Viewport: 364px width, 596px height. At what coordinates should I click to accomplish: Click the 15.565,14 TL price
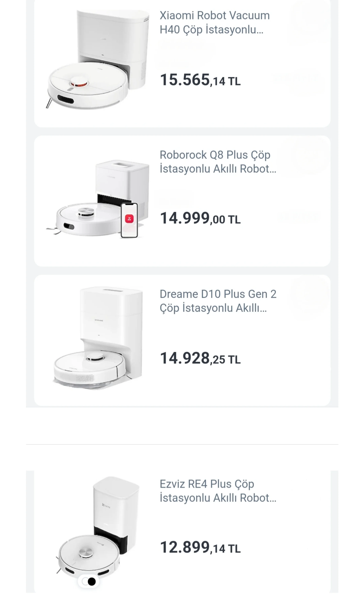[x=200, y=80]
